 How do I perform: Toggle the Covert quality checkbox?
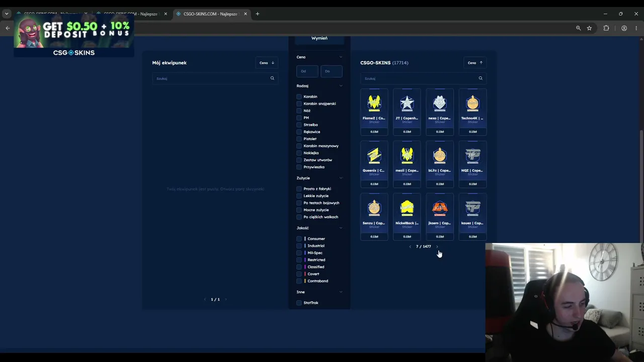tap(299, 274)
